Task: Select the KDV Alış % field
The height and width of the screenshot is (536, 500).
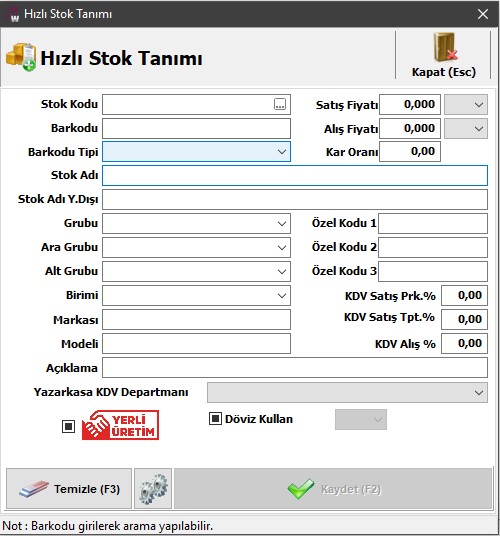Action: (464, 344)
